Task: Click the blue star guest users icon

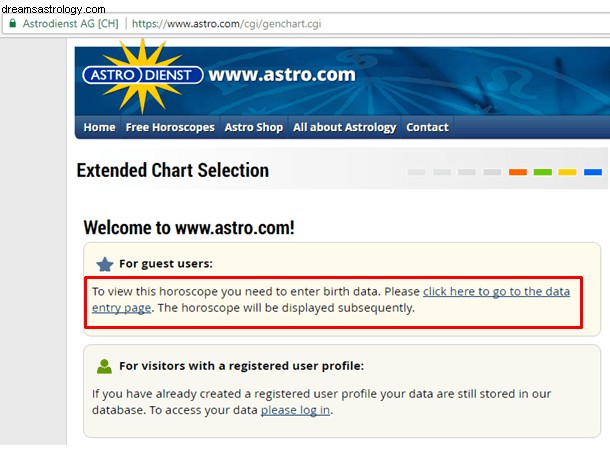Action: click(x=105, y=264)
